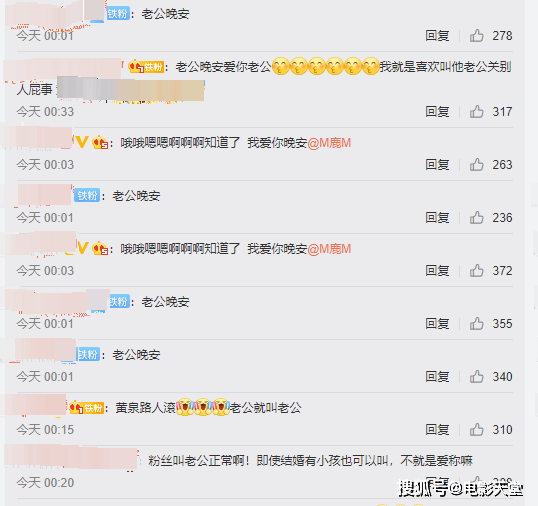Click thumbs-up on the 317-like comment
The width and height of the screenshot is (538, 506).
click(477, 111)
